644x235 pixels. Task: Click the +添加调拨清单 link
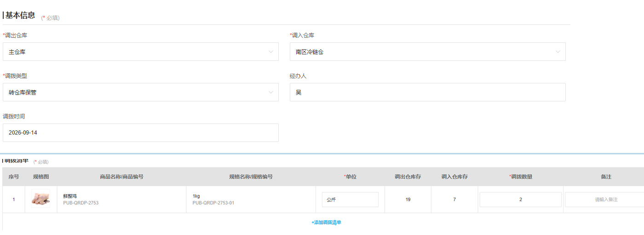[326, 223]
